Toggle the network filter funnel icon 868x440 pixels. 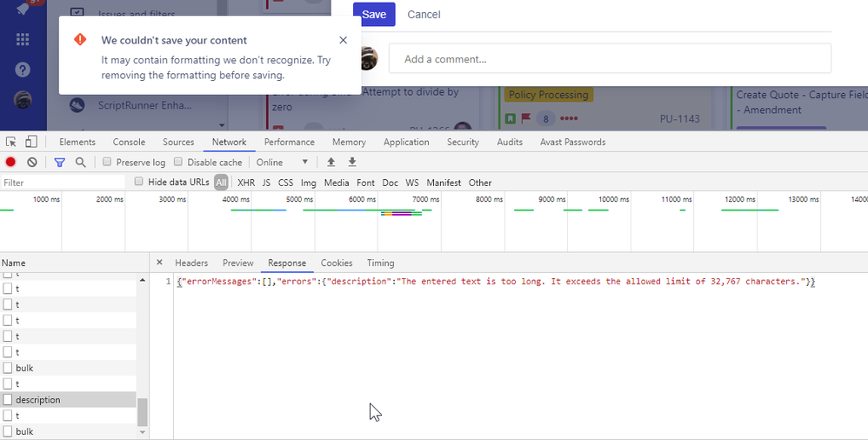59,162
